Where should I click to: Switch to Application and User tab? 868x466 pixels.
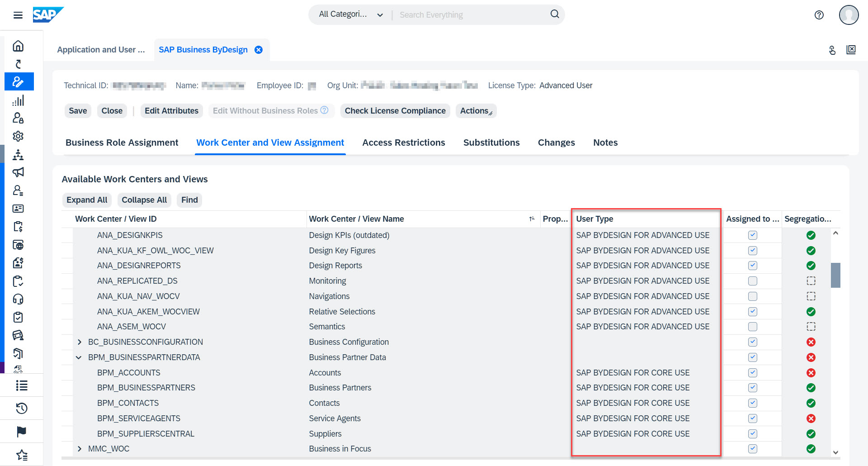click(x=101, y=50)
